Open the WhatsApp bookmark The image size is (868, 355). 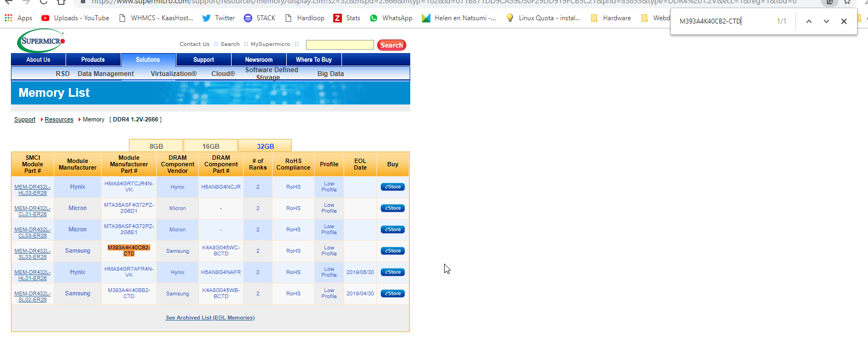click(391, 18)
